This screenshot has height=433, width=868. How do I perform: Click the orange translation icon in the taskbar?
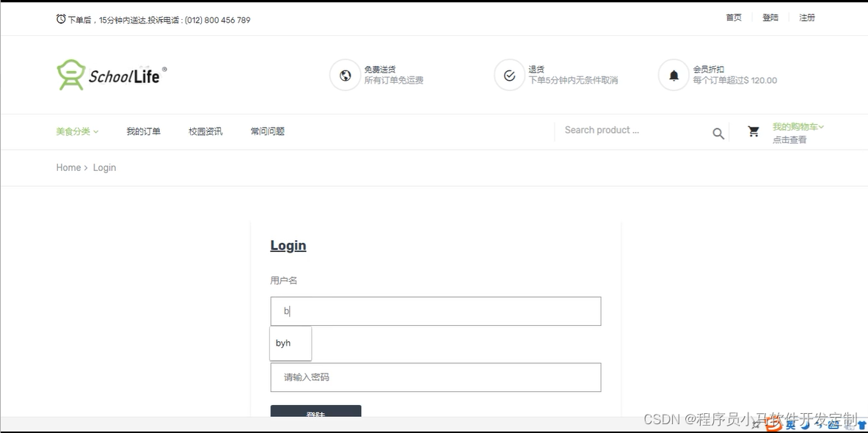coord(772,424)
